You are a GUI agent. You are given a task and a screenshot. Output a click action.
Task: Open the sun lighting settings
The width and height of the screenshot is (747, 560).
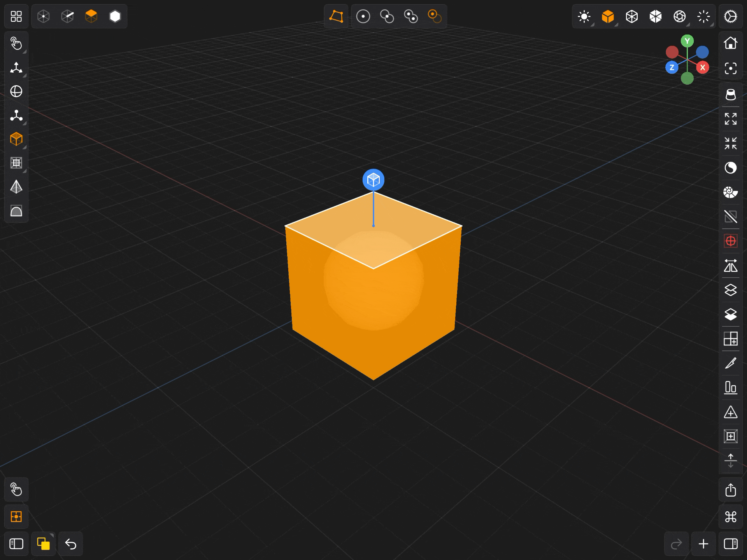pyautogui.click(x=584, y=16)
